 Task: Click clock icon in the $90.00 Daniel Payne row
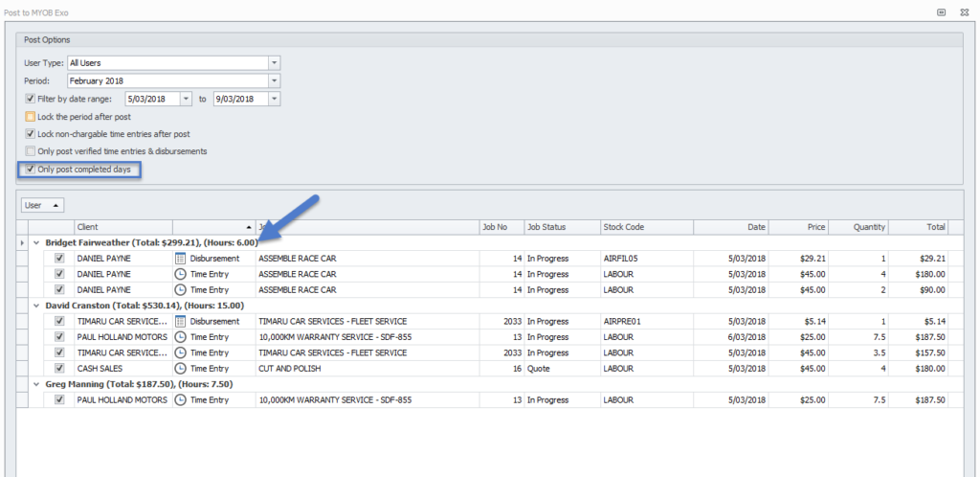pyautogui.click(x=180, y=289)
